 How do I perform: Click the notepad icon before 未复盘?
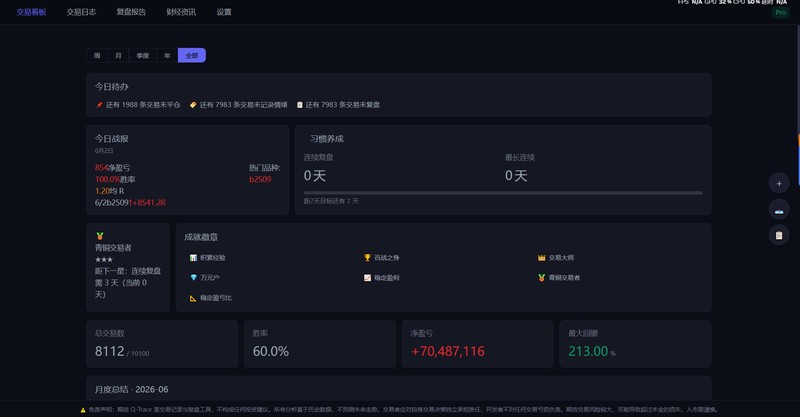tap(299, 105)
